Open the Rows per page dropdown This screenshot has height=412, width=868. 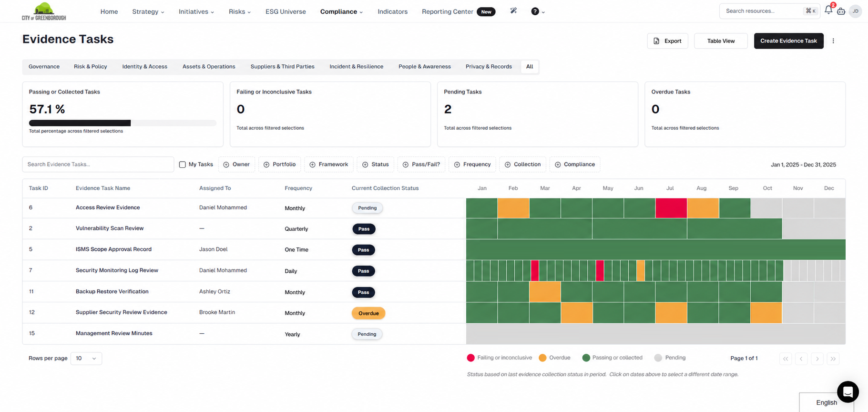[x=86, y=359]
